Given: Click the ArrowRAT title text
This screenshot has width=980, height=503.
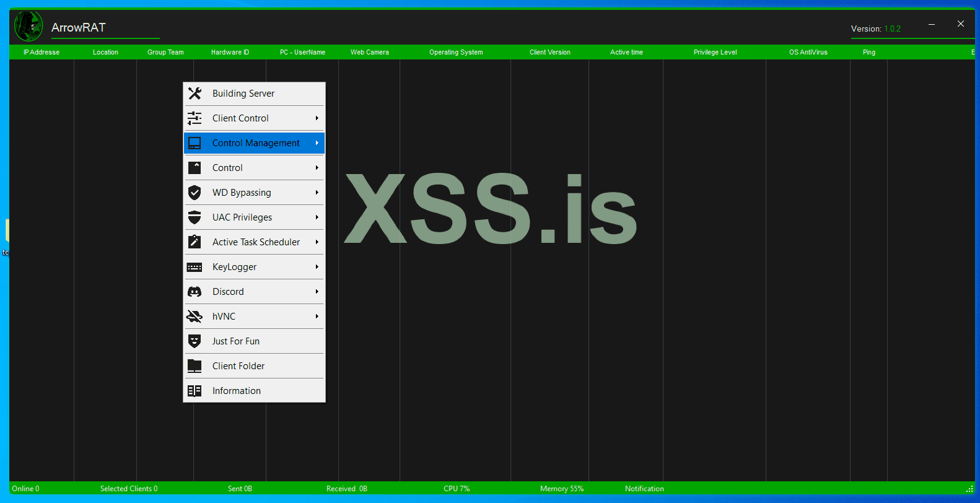Looking at the screenshot, I should [x=79, y=27].
